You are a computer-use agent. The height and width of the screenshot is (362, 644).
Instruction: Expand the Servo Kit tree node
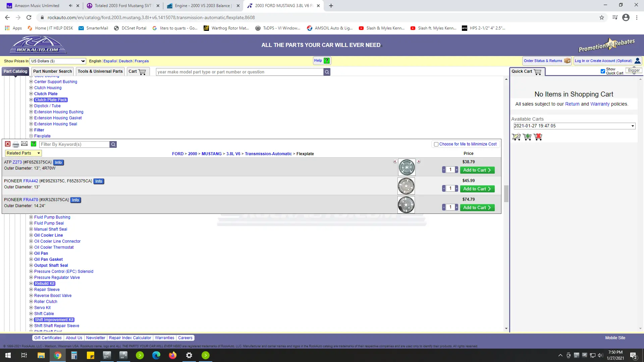coord(31,308)
